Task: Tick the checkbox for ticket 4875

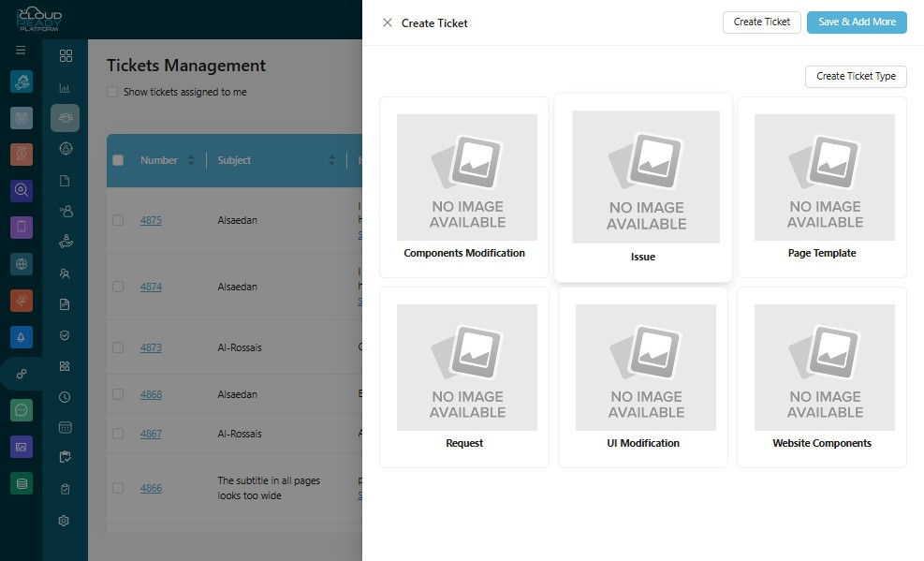Action: coord(118,220)
